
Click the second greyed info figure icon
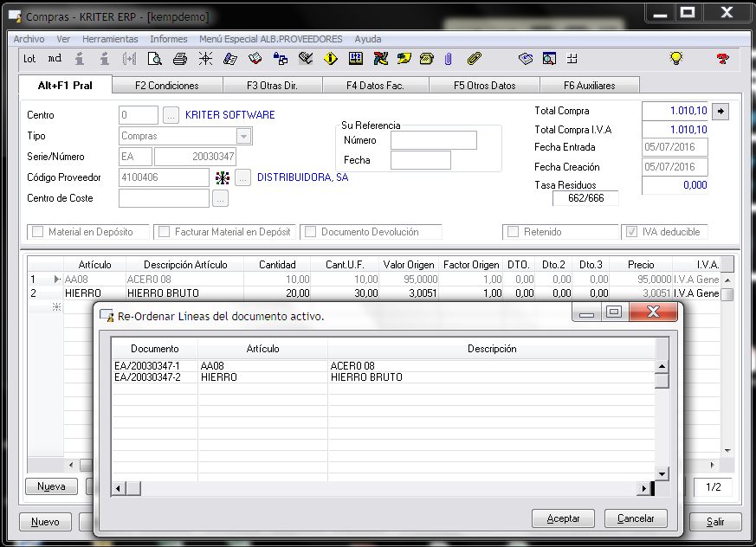(x=104, y=59)
